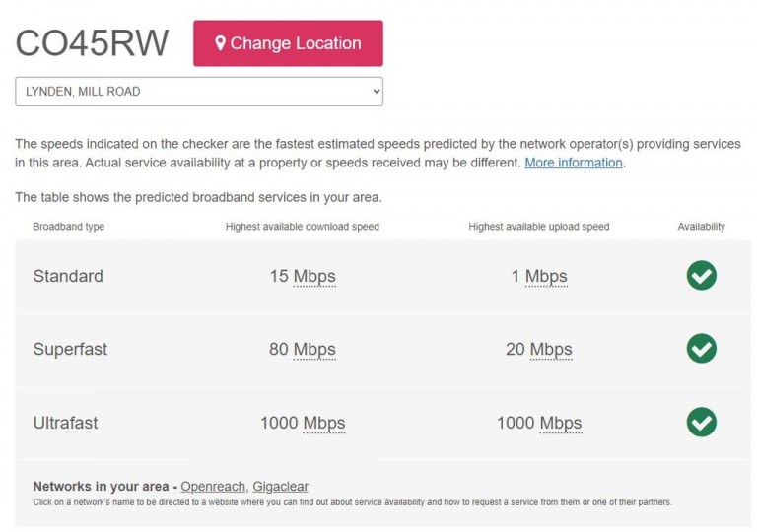The width and height of the screenshot is (757, 532).
Task: Click Mbps abbreviation in Standard upload speed
Action: pyautogui.click(x=546, y=277)
